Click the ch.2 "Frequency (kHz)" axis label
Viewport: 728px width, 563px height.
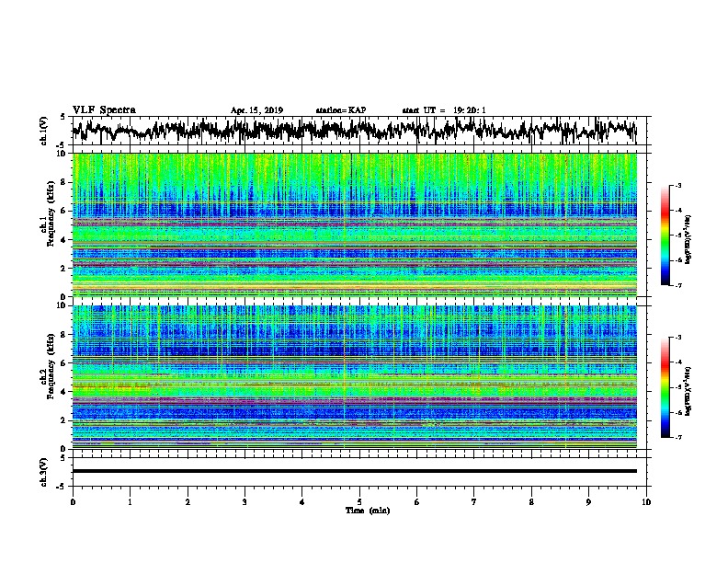point(50,366)
